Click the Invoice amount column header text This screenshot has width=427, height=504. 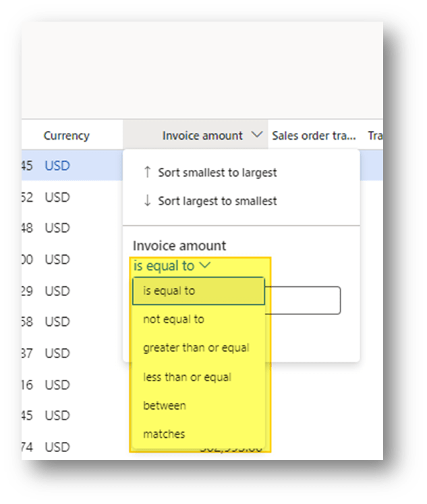click(202, 136)
